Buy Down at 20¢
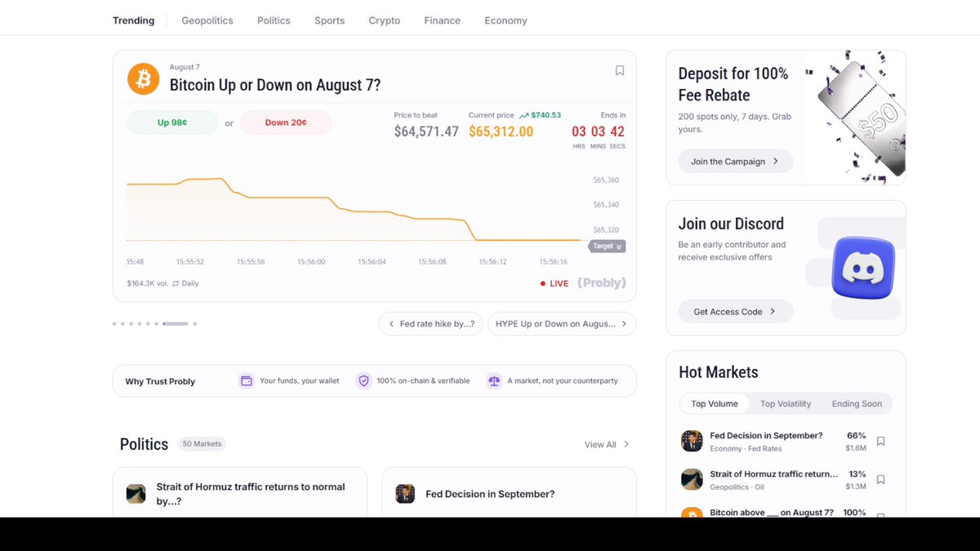 point(286,122)
